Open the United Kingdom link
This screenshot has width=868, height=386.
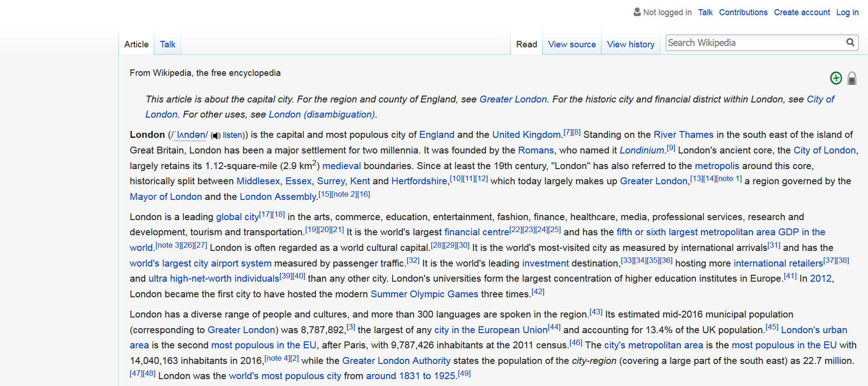point(526,135)
